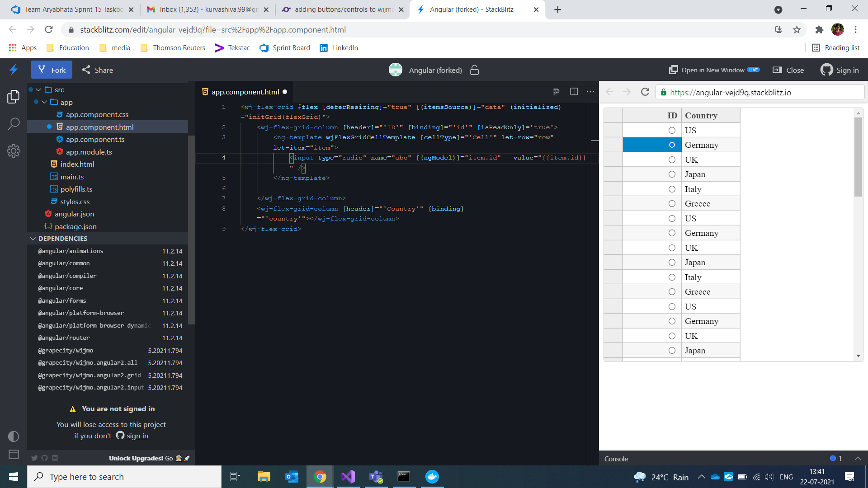Open Thomson Reuters bookmark folder
Screen dimensions: 868x488
coord(173,48)
